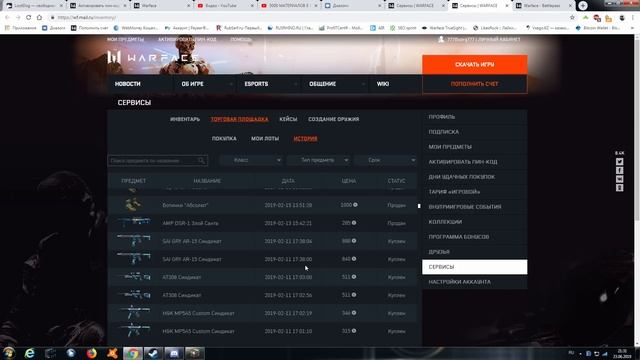Screen dimensions: 640x360
Task: Click the Chrome home button
Action: tap(39, 18)
